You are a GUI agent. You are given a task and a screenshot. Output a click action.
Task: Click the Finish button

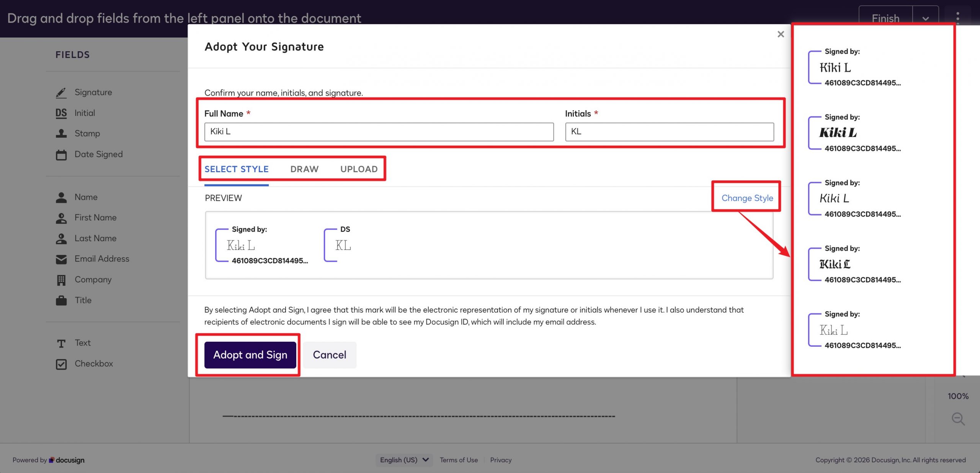tap(885, 18)
